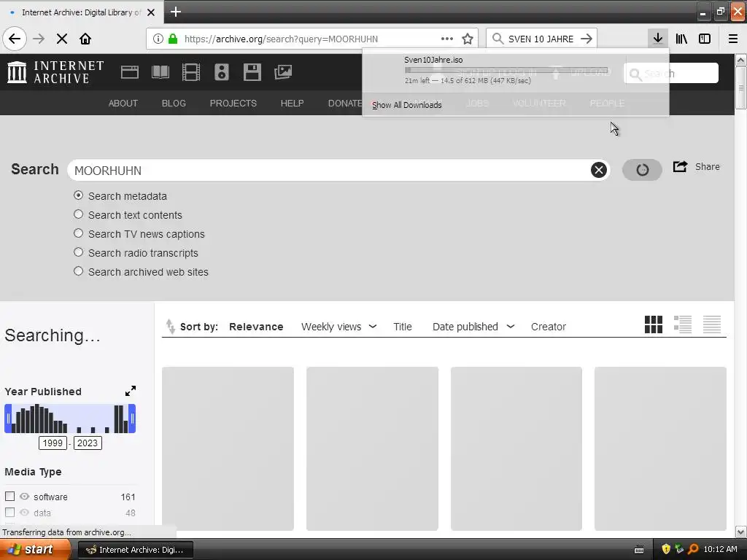Open the Software floppy disk media icon
747x560 pixels.
click(252, 72)
